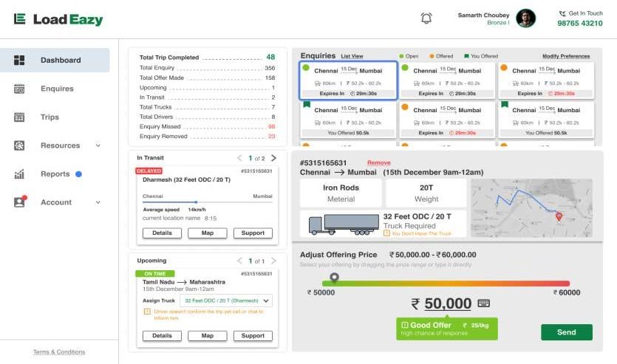
Task: Click keyboard icon next to ₹ 50,000 price
Action: tap(483, 303)
